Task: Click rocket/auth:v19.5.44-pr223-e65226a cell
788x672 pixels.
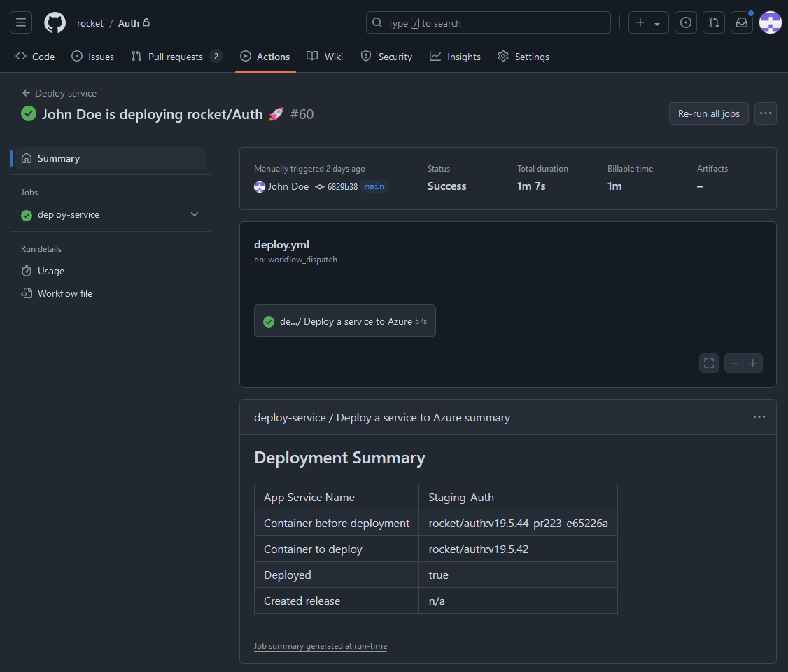Action: click(518, 523)
